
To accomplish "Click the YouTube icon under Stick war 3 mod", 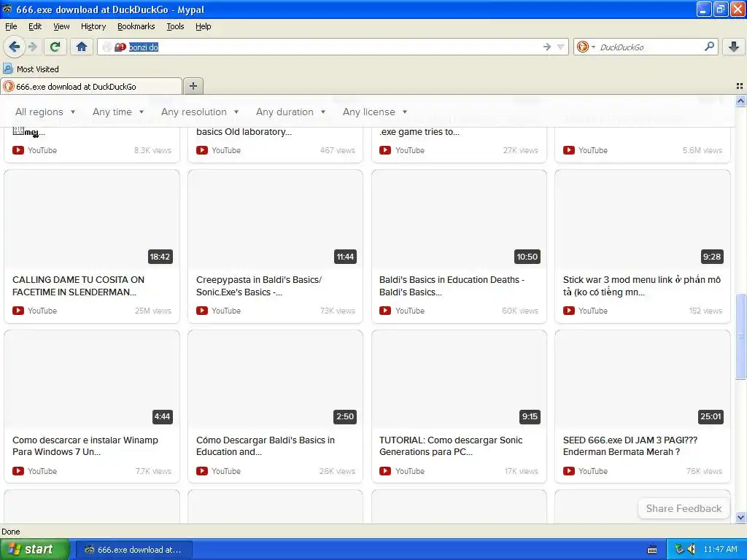I will pyautogui.click(x=569, y=311).
